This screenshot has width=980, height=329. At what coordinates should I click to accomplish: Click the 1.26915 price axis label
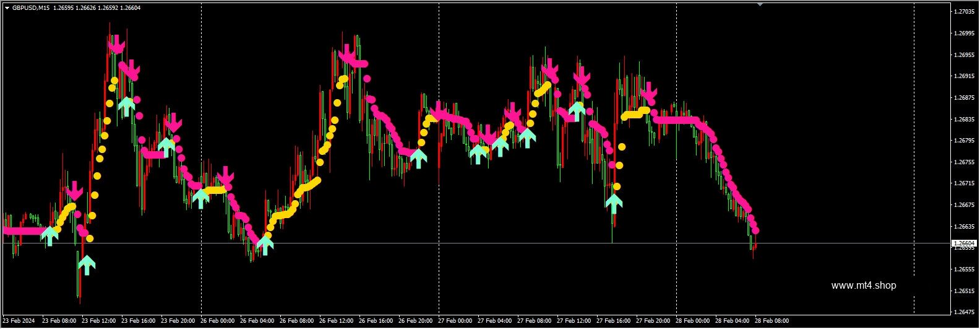click(x=965, y=76)
